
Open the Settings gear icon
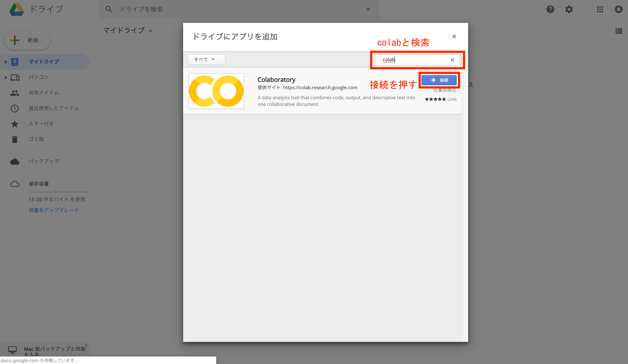pyautogui.click(x=569, y=9)
